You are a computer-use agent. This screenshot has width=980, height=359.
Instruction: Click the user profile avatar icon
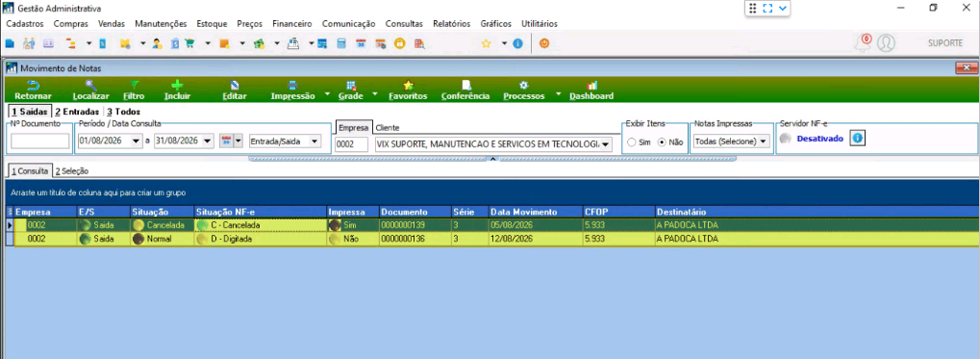tap(886, 42)
